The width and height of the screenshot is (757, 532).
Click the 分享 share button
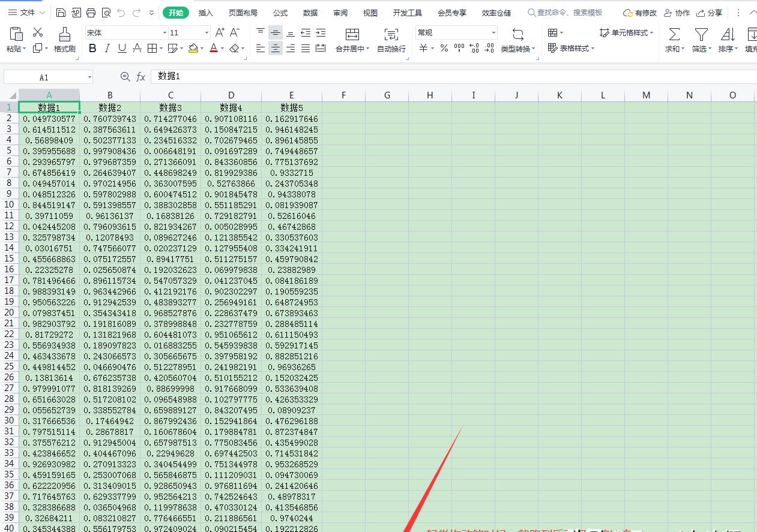coord(709,13)
